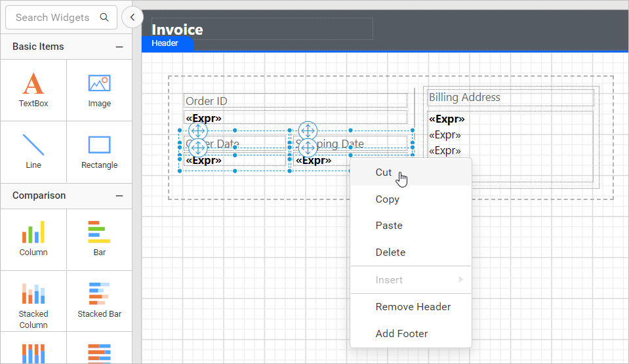Image resolution: width=629 pixels, height=364 pixels.
Task: Click Remove Header in the context menu
Action: point(413,307)
